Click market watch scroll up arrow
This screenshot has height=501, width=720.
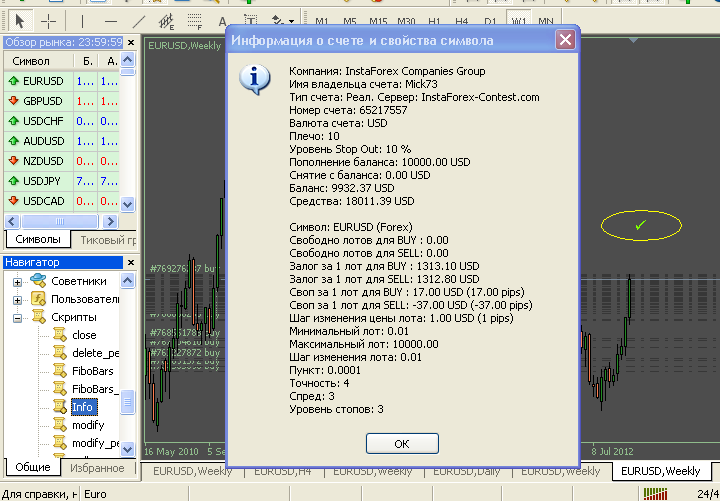127,60
